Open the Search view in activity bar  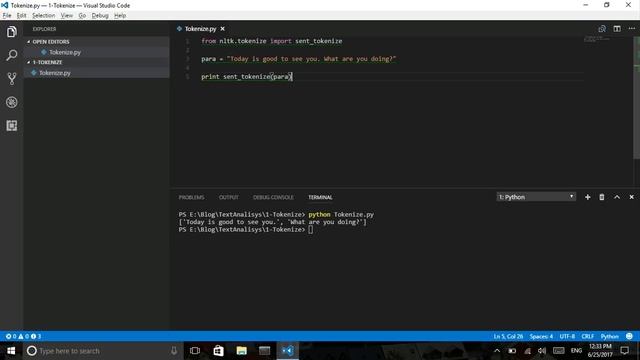[11, 55]
